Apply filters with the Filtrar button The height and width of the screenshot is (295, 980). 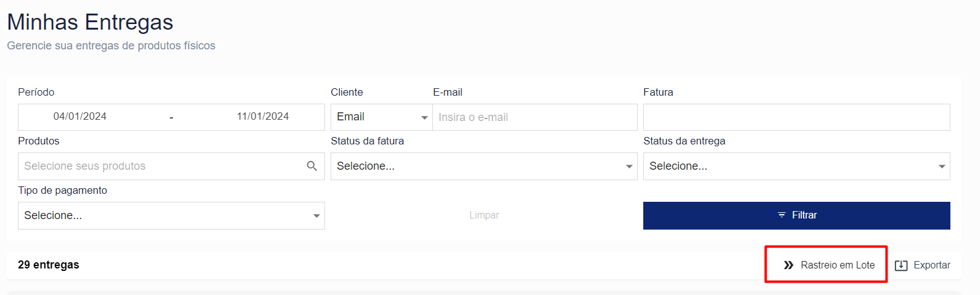point(797,215)
